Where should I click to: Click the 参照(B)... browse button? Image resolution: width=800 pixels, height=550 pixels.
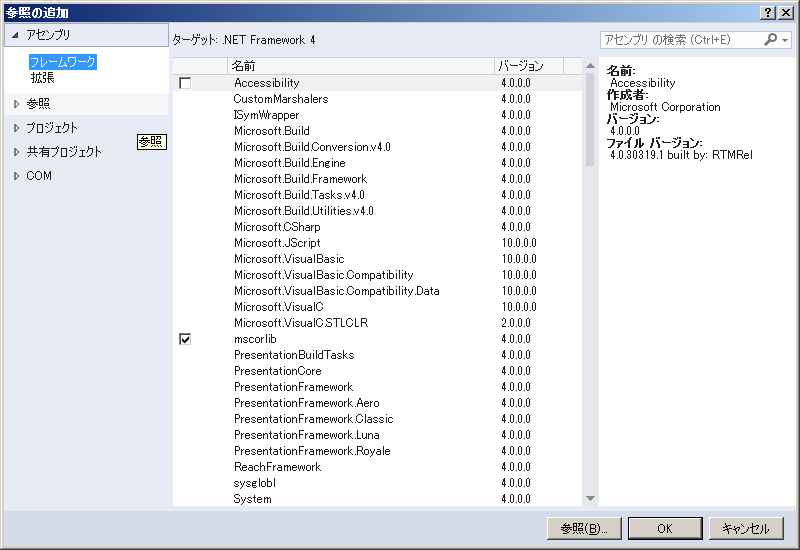(x=585, y=528)
